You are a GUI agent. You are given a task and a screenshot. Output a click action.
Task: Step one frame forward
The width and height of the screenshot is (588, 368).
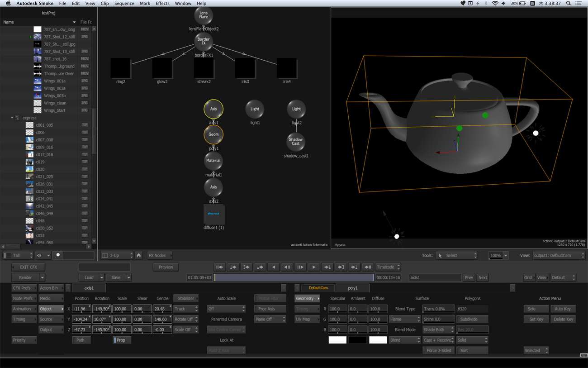click(x=300, y=267)
